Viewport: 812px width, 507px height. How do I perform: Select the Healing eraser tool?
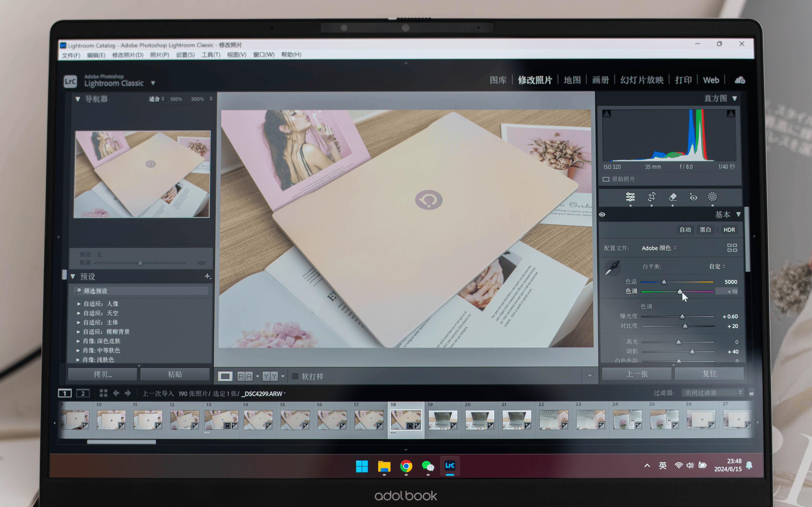click(x=672, y=197)
